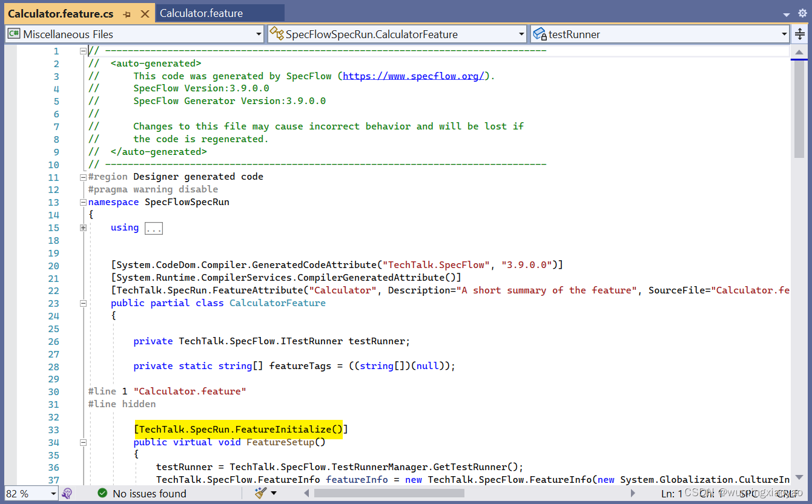Viewport: 812px width, 504px height.
Task: Click the vertical scrollbar up arrow
Action: pos(799,54)
